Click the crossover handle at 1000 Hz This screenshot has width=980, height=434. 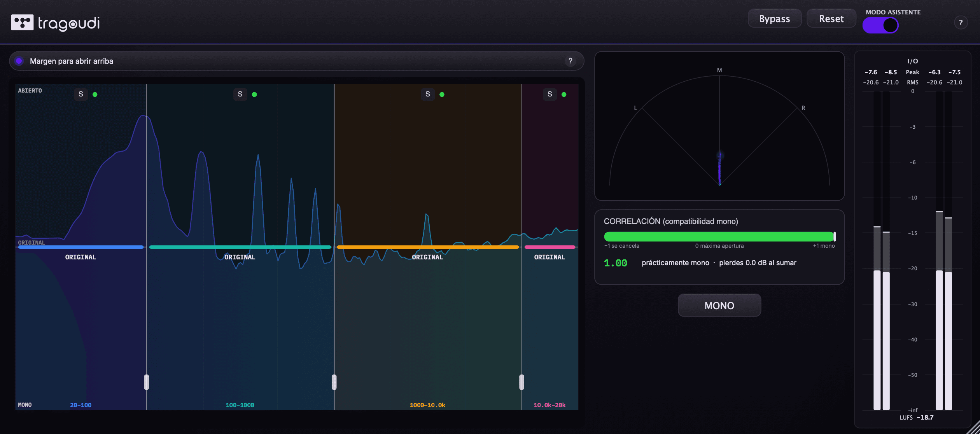coord(334,382)
